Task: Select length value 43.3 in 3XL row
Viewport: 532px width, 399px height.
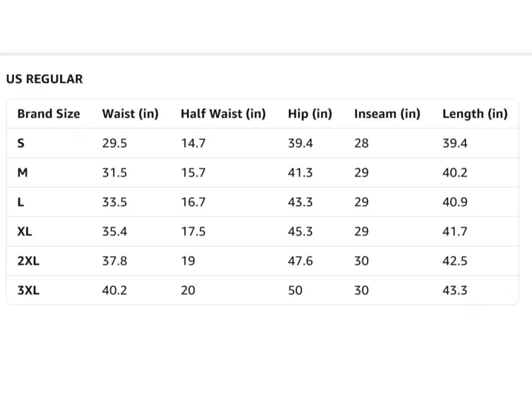Action: coord(455,291)
